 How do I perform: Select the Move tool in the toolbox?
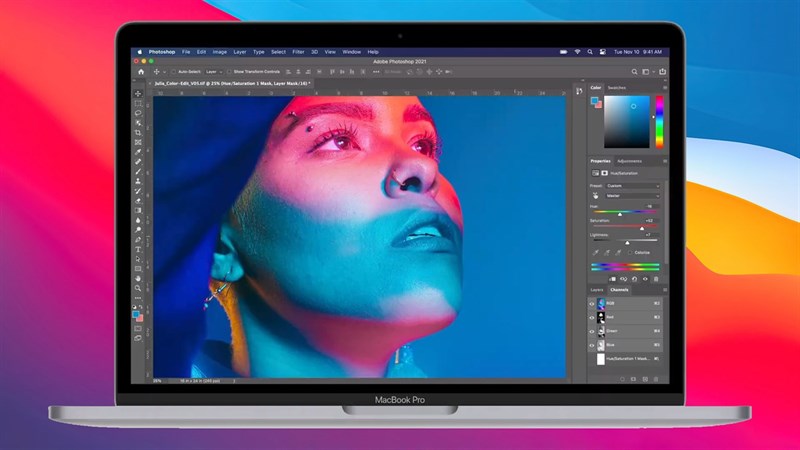(138, 94)
